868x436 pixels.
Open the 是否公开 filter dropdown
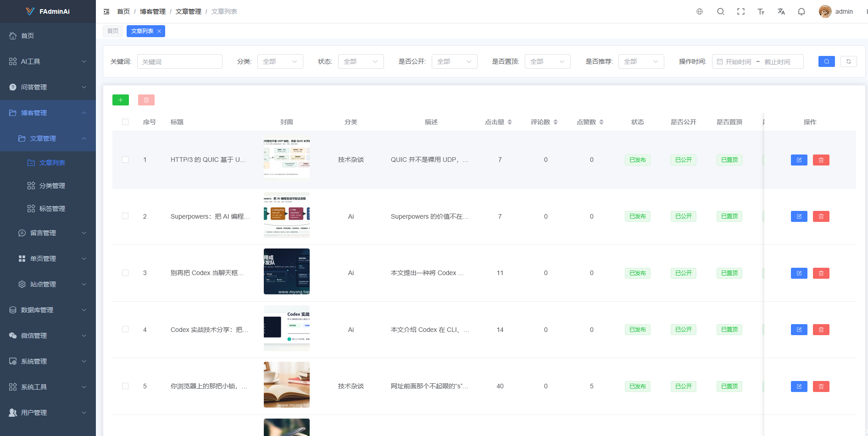click(455, 61)
